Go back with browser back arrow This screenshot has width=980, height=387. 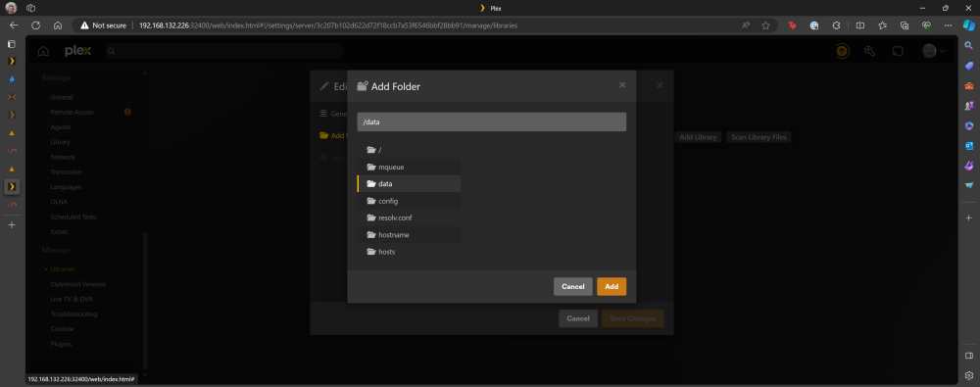click(14, 25)
